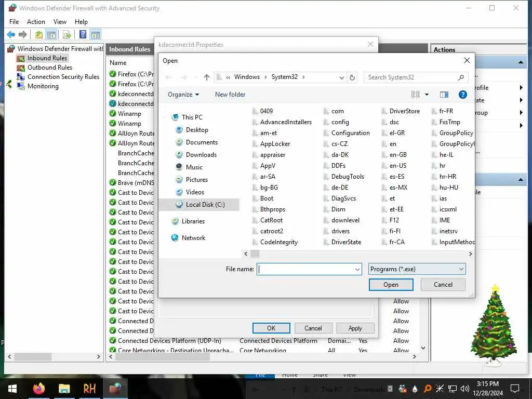Screen dimensions: 532x399
Task: Select Music in navigation pane
Action: (194, 167)
